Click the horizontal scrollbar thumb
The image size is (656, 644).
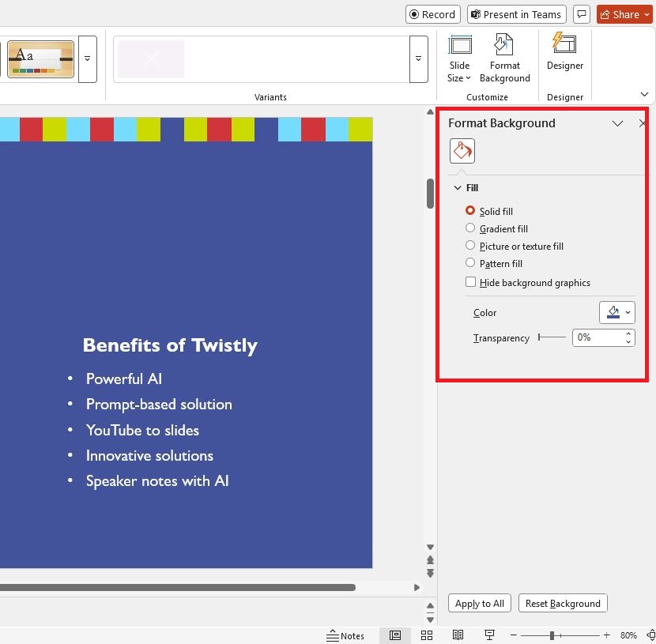click(177, 588)
